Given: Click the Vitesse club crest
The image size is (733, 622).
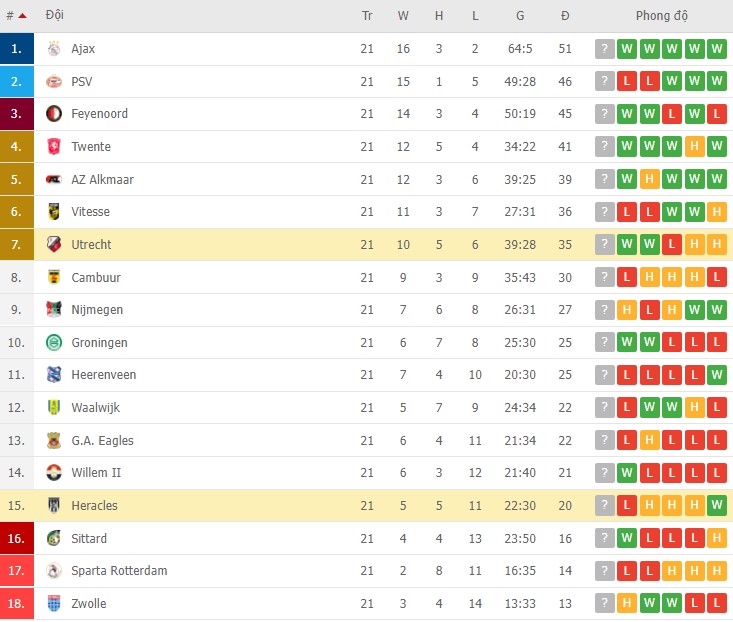Looking at the screenshot, I should 54,212.
